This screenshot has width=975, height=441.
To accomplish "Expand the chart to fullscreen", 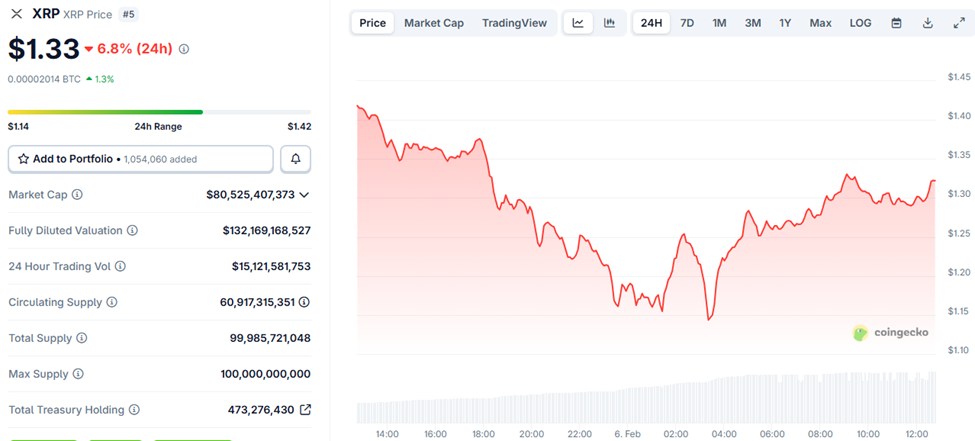I will [959, 23].
